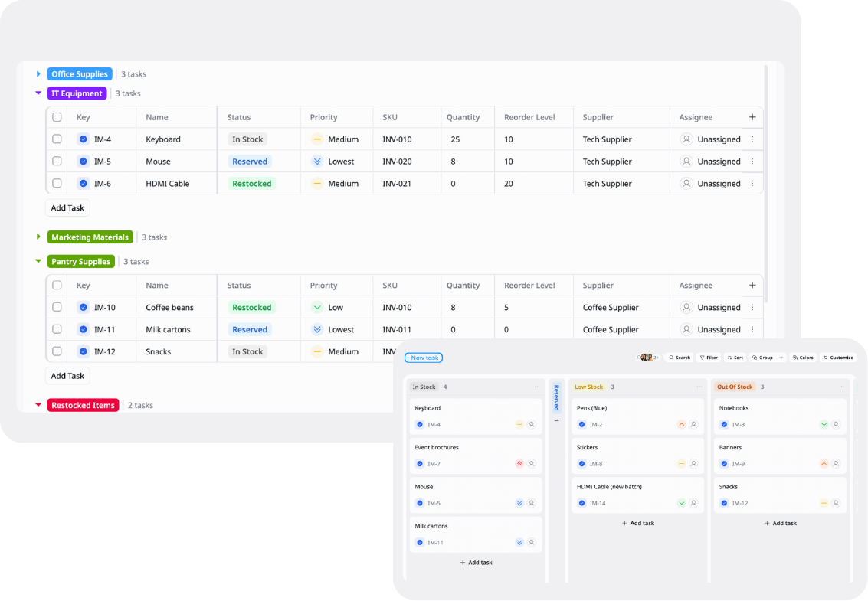Check the IM-5 Mouse row checkbox
The height and width of the screenshot is (601, 868).
point(57,161)
